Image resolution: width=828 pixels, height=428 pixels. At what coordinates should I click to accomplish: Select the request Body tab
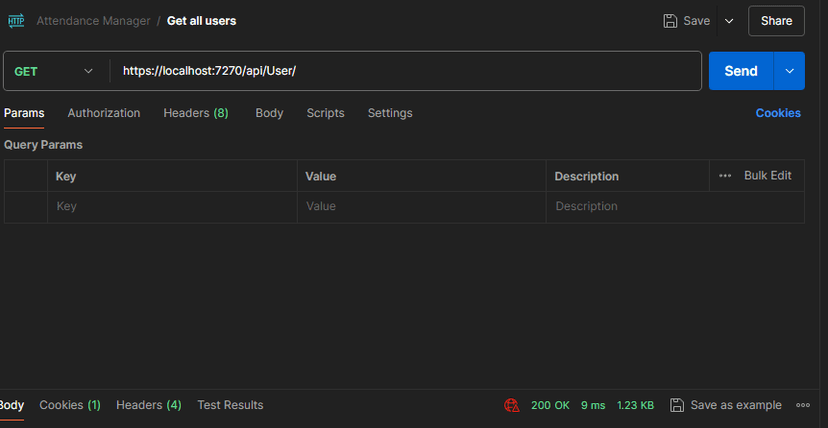coord(269,113)
